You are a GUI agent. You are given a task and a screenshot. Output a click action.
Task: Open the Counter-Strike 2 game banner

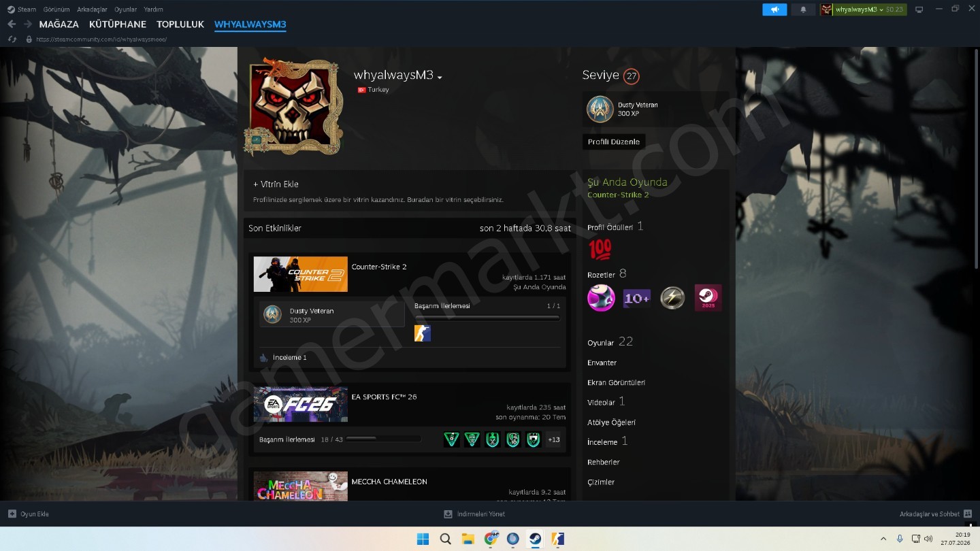pos(301,274)
